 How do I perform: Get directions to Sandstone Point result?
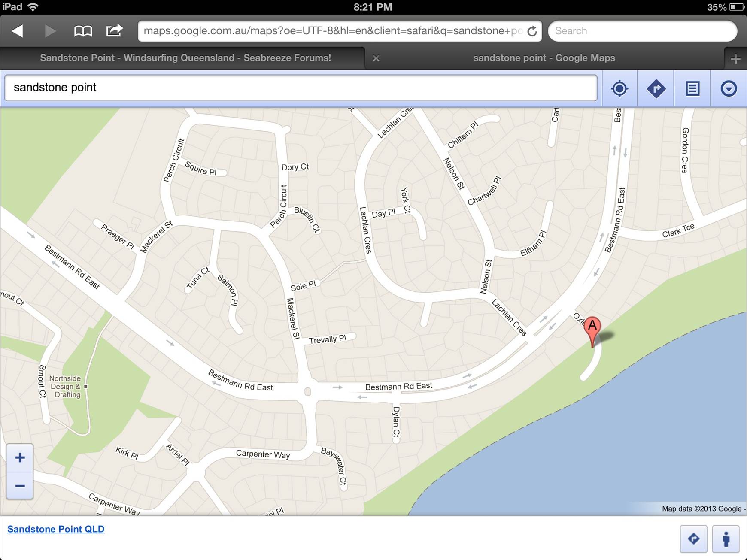pyautogui.click(x=694, y=539)
